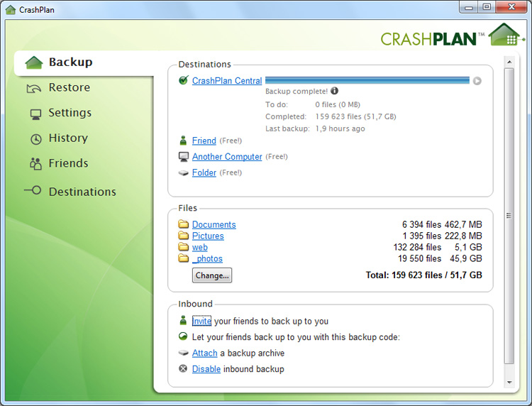The height and width of the screenshot is (406, 532).
Task: Switch to the Destinations tab
Action: (82, 192)
